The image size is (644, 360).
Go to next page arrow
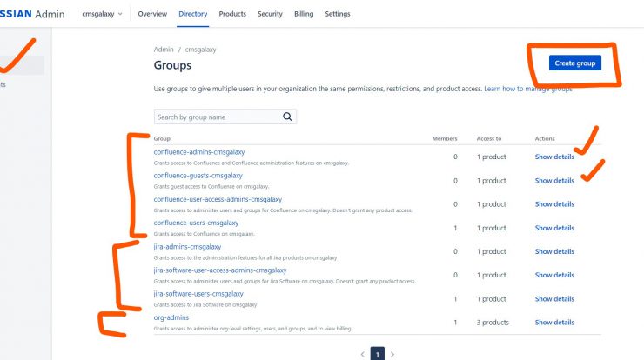[392, 354]
